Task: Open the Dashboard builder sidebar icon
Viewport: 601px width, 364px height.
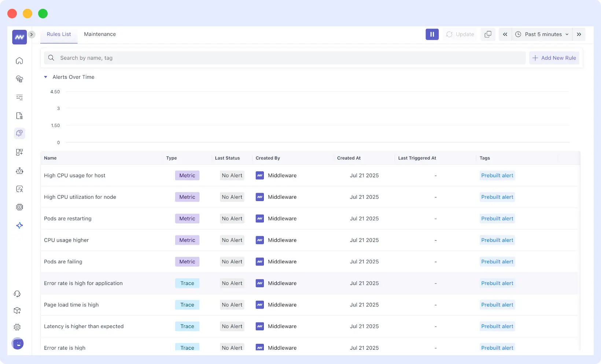Action: [x=19, y=152]
